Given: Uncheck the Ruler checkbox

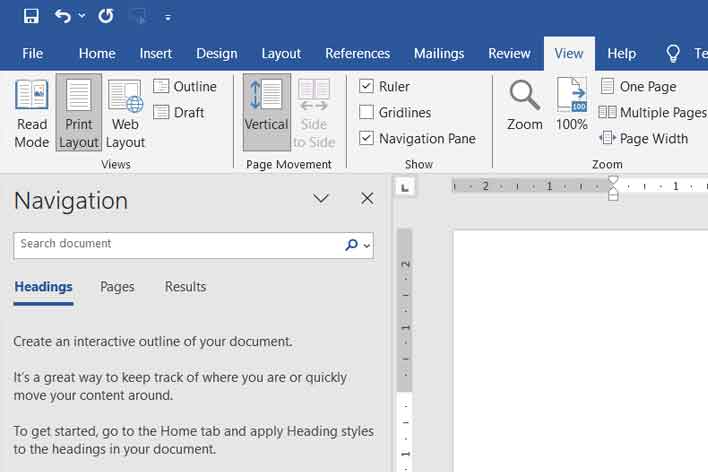Looking at the screenshot, I should click(x=366, y=86).
